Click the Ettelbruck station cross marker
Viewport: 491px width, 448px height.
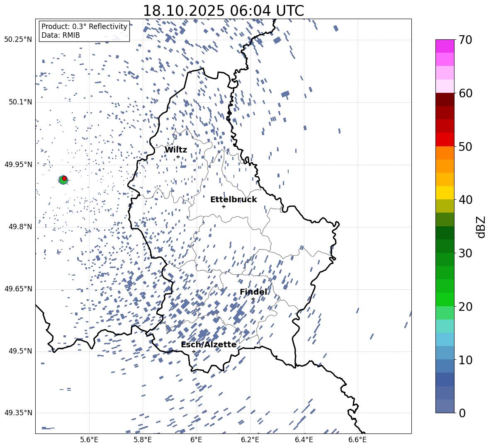point(224,206)
